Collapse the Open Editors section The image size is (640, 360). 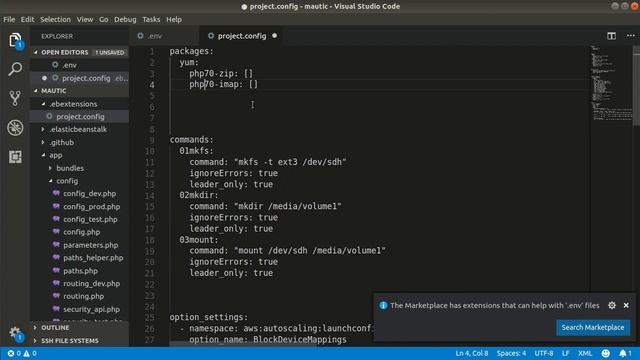[36, 52]
